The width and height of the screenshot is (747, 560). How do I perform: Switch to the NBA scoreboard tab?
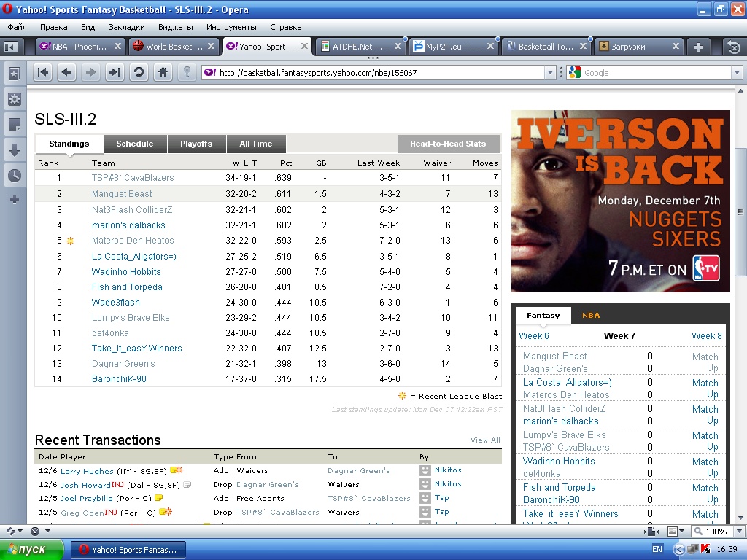tap(591, 315)
